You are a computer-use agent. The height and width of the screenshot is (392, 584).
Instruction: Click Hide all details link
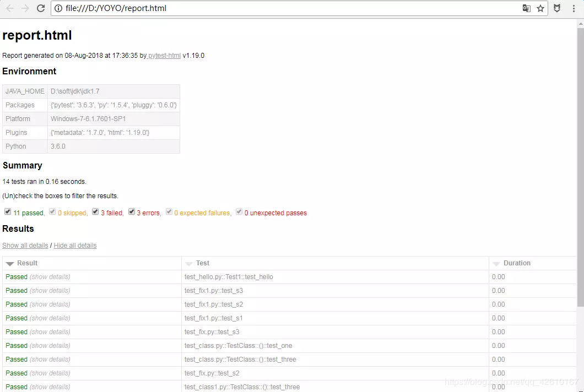(x=75, y=246)
